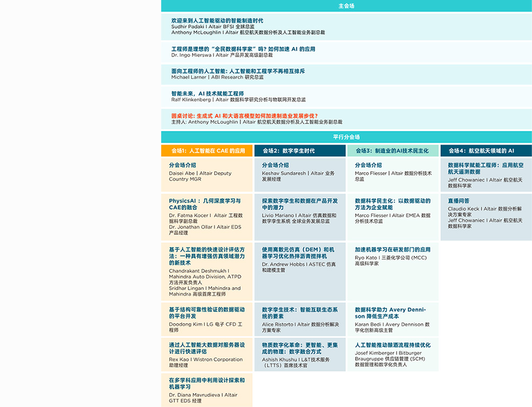This screenshot has height=407, width=532.
Task: Click '分会场介绍' above Keshav Sundaresh
Action: tap(275, 165)
